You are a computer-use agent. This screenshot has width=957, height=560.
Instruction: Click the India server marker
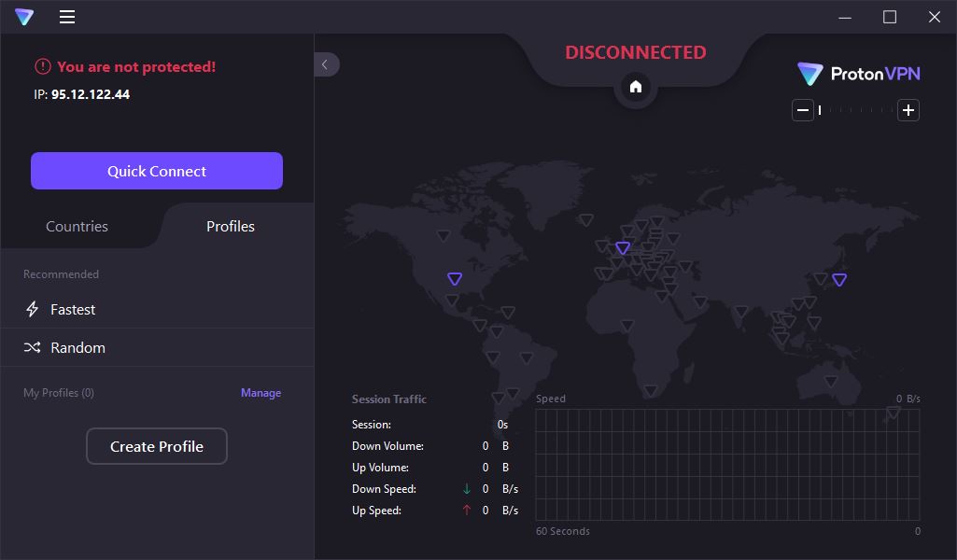(741, 312)
